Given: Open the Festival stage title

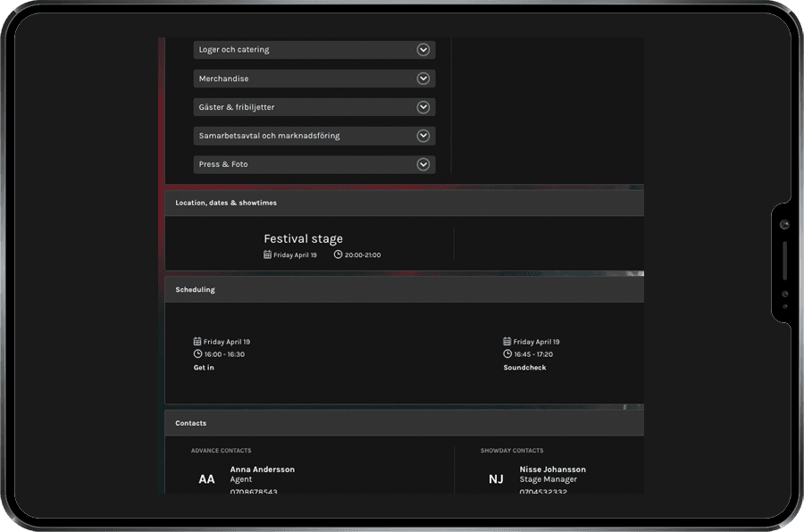Looking at the screenshot, I should (x=303, y=238).
